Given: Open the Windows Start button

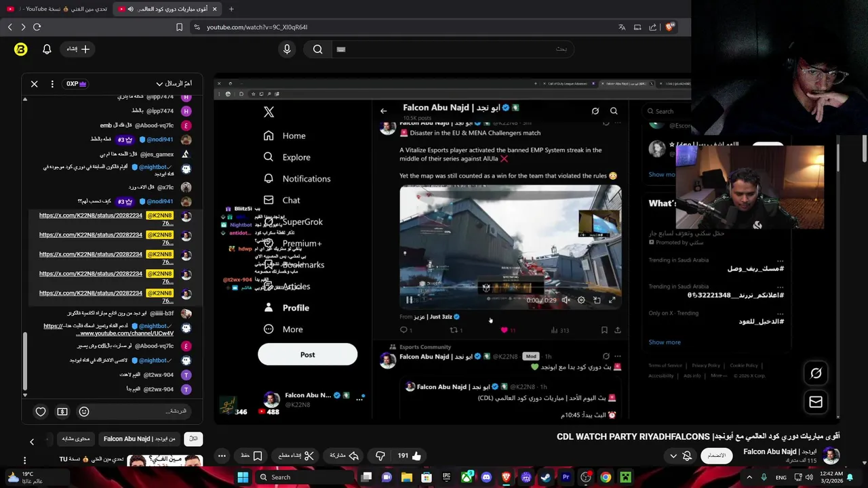Looking at the screenshot, I should 243,477.
